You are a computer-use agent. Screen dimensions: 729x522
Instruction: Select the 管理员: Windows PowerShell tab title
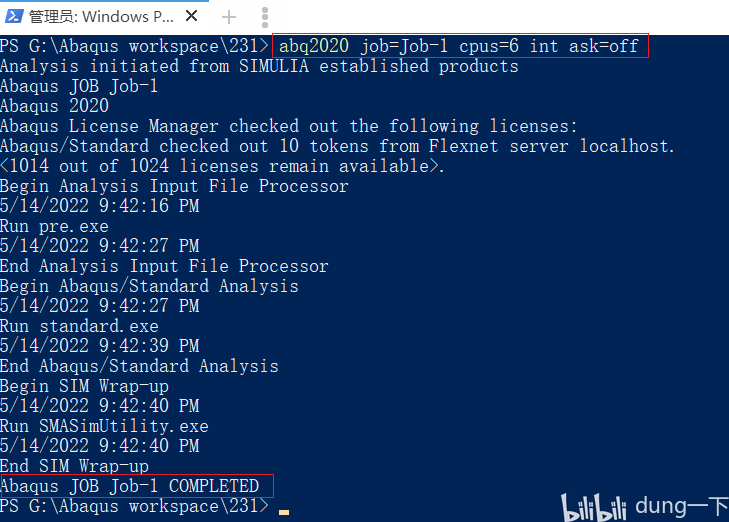pos(101,17)
